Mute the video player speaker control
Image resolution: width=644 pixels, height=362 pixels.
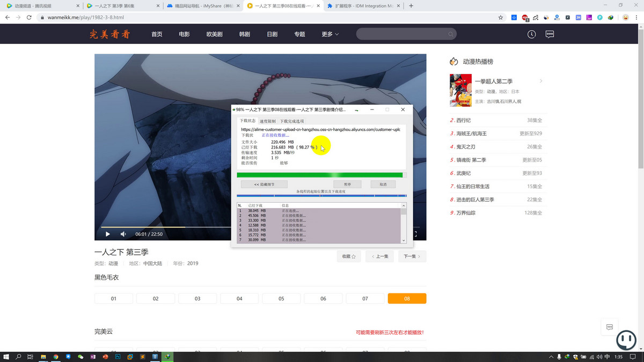click(122, 234)
